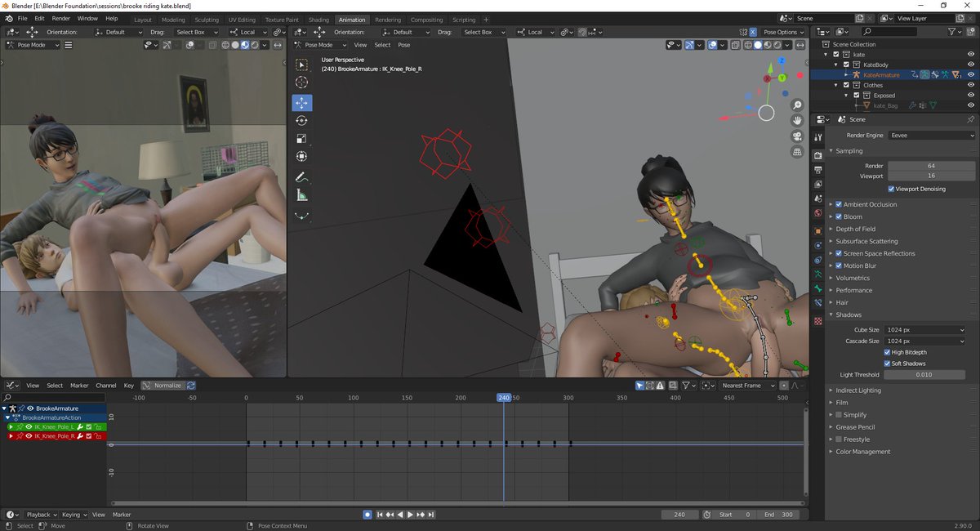Toggle auto keying record button

(367, 515)
